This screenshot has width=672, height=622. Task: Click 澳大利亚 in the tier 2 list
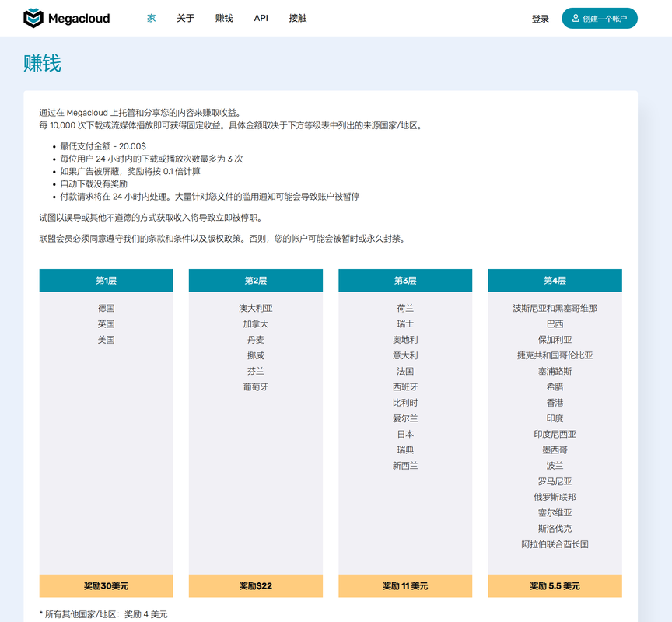pos(256,308)
